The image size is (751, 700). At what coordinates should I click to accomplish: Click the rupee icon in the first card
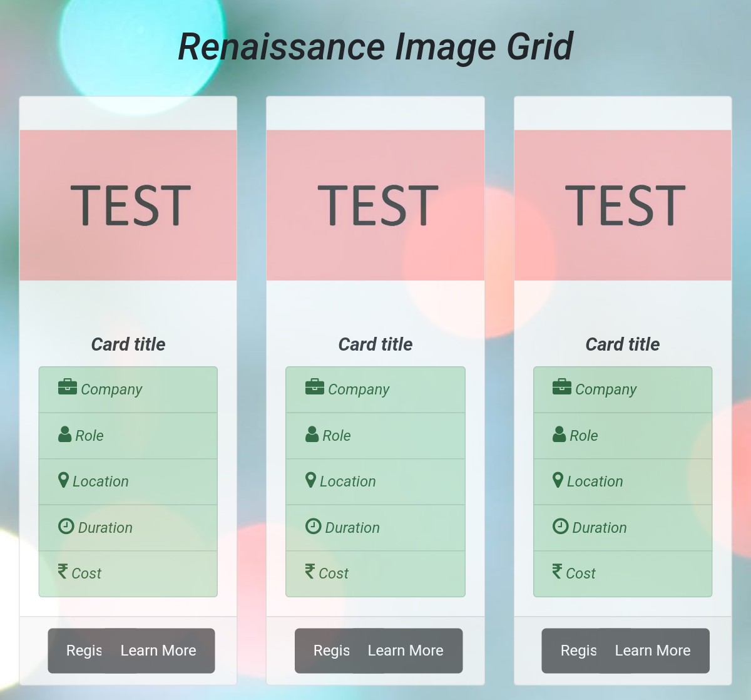(x=63, y=571)
